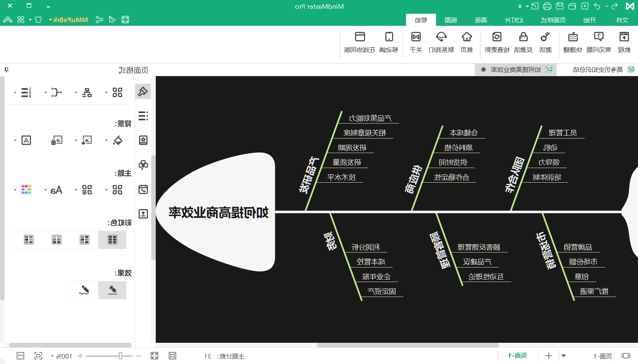
Task: Expand background fill color dropdown
Action: tap(107, 140)
